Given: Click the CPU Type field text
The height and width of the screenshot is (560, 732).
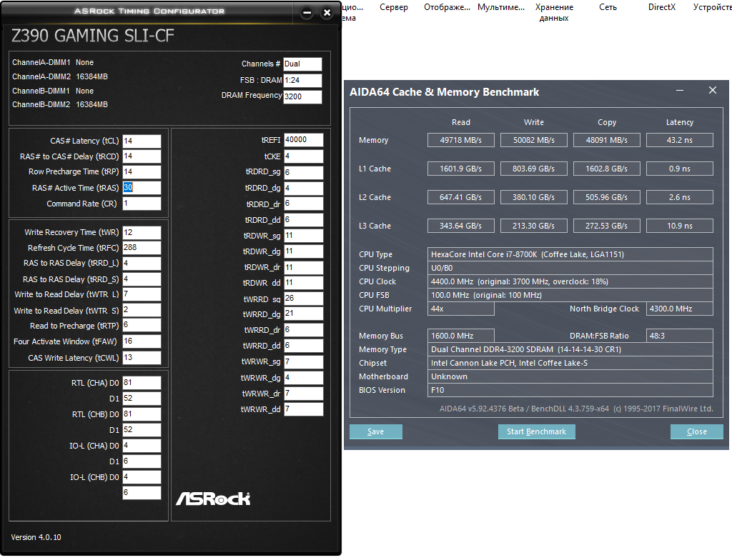Looking at the screenshot, I should (x=570, y=254).
